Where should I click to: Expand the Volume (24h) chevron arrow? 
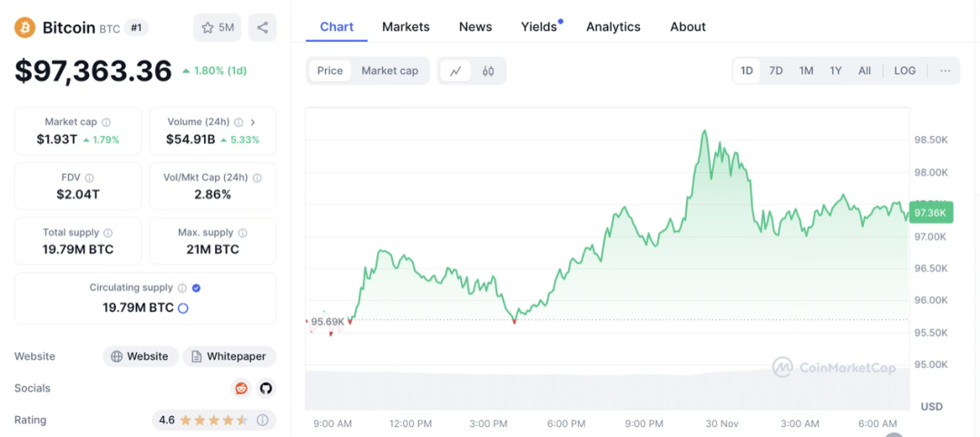(252, 122)
